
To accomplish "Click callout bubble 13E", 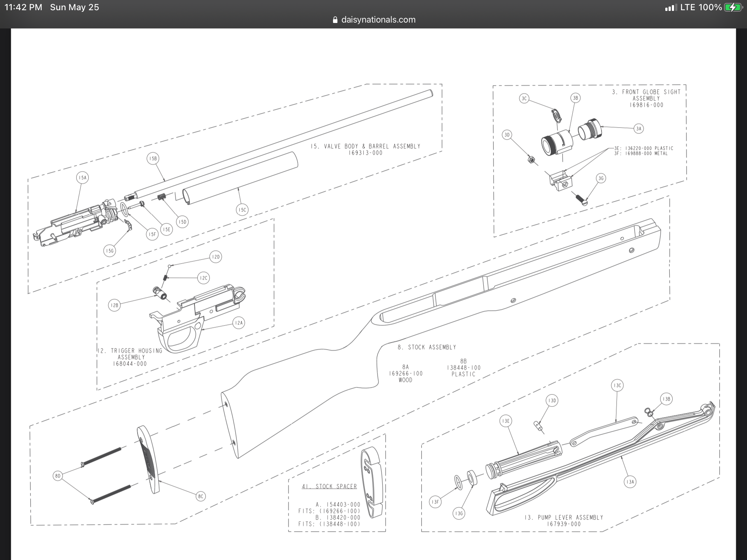I will (506, 421).
